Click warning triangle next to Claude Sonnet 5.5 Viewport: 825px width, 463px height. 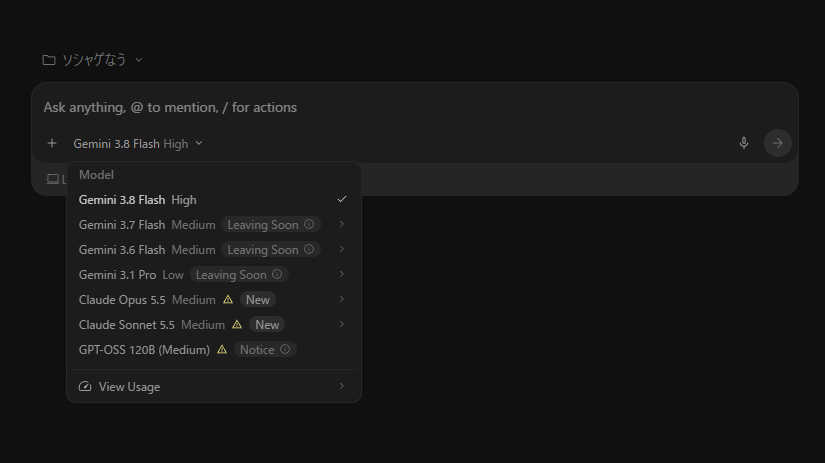(x=237, y=325)
